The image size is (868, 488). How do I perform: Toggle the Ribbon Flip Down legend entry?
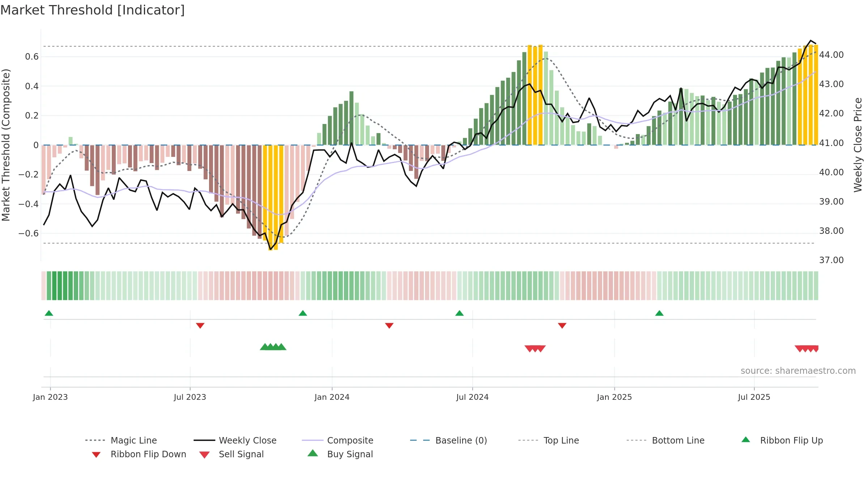pos(139,454)
